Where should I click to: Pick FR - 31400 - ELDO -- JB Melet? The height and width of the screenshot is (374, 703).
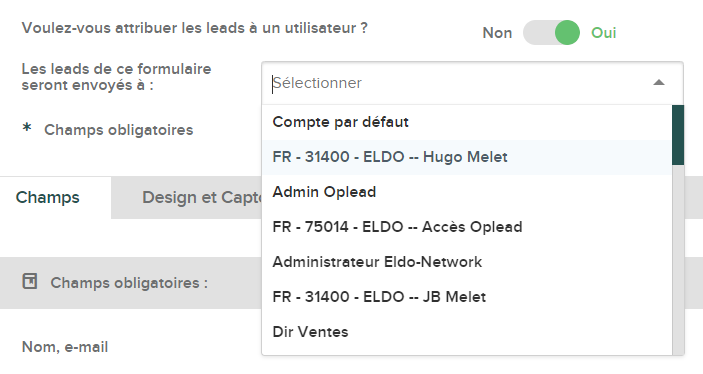tap(467, 297)
